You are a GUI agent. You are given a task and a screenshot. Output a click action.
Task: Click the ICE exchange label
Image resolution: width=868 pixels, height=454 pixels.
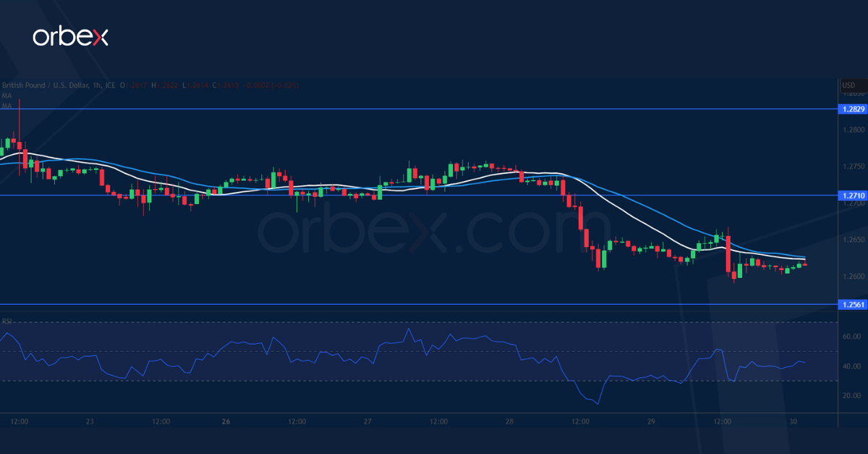(111, 85)
